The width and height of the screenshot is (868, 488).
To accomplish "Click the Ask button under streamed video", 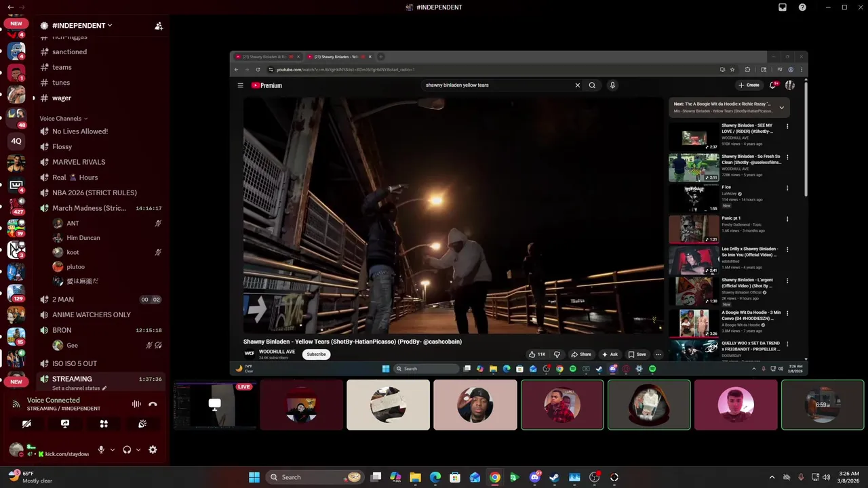I will [x=610, y=354].
